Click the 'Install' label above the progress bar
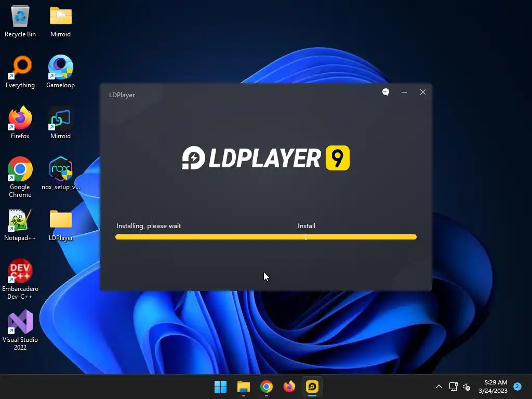The width and height of the screenshot is (532, 399). tap(307, 226)
